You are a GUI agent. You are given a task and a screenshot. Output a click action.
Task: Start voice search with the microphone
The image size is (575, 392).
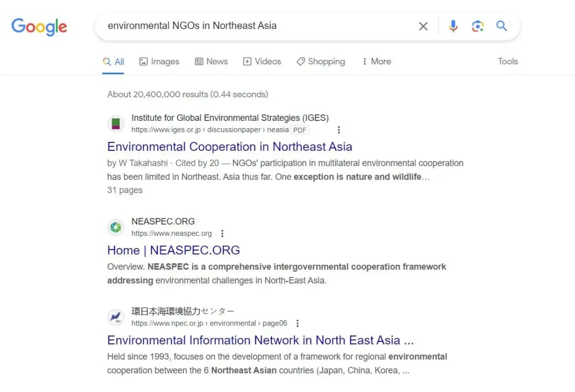pyautogui.click(x=453, y=26)
